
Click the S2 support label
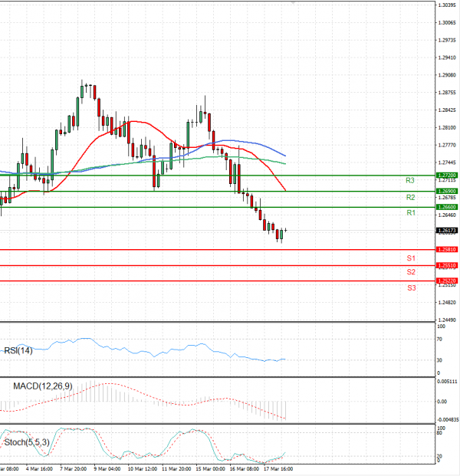411,272
